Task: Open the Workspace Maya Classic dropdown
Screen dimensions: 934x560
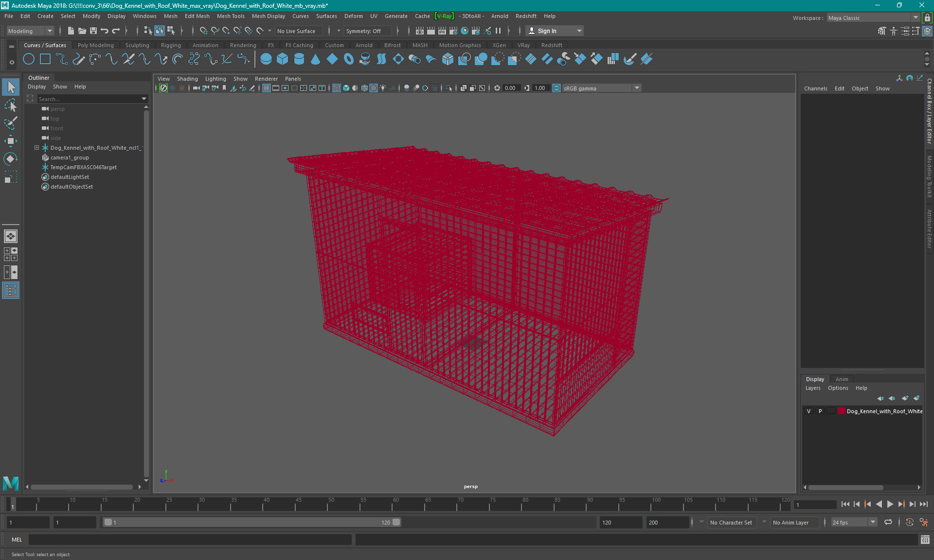Action: pyautogui.click(x=873, y=18)
